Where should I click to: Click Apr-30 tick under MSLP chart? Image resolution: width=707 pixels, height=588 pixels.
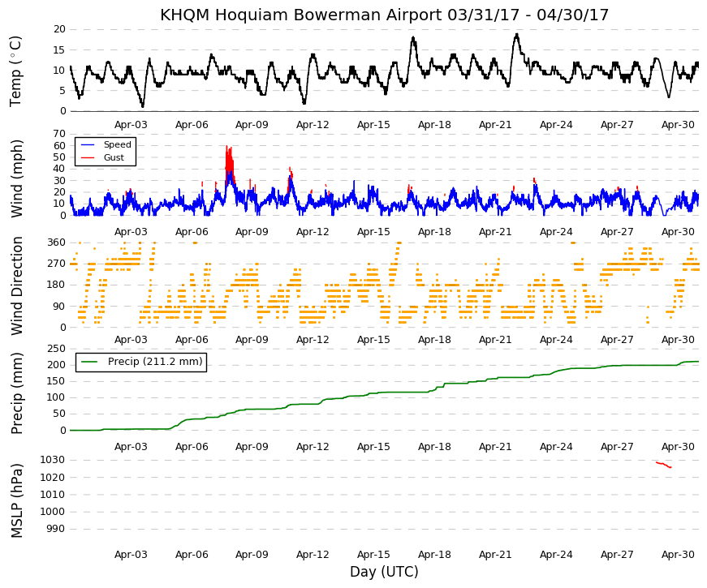tap(678, 555)
